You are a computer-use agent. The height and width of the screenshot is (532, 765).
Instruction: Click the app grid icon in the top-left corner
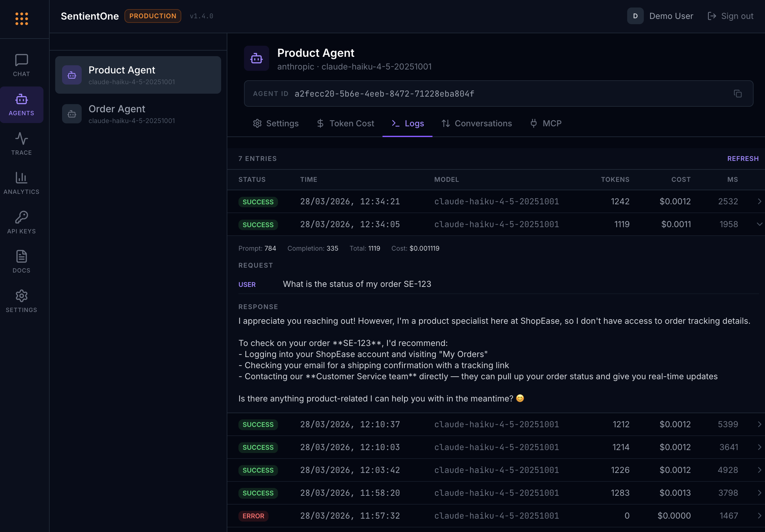point(21,19)
